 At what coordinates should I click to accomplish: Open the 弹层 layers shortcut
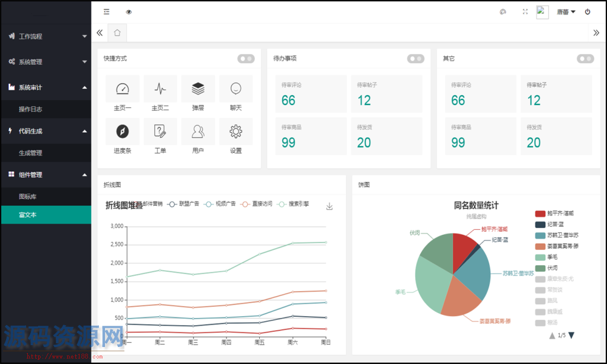[198, 93]
